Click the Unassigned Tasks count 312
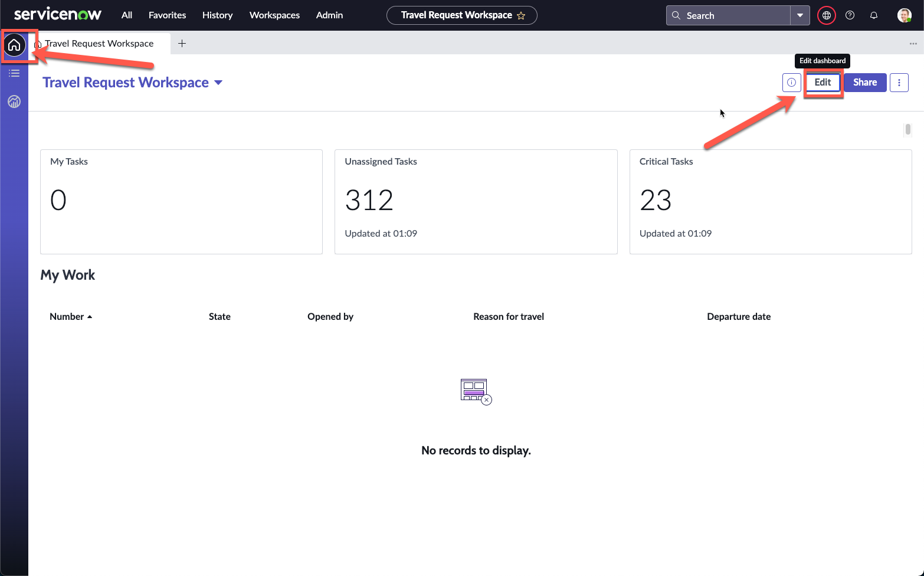Viewport: 924px width, 576px height. pos(369,200)
